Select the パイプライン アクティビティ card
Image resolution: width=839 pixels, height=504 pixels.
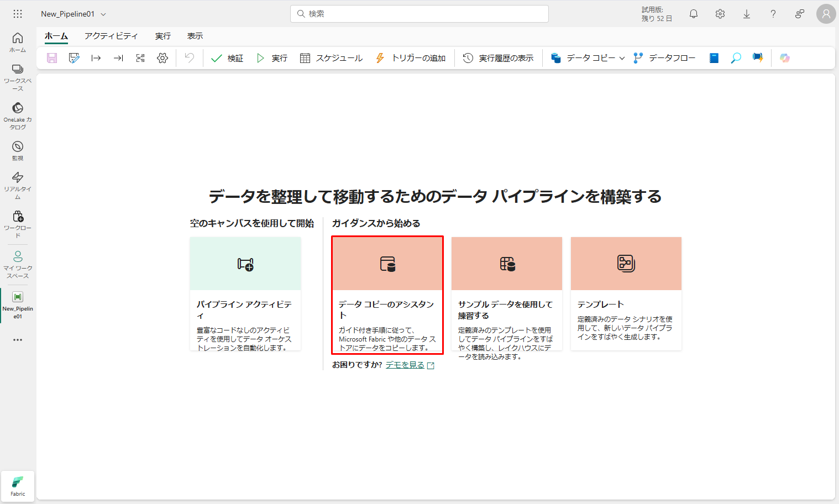click(x=245, y=293)
